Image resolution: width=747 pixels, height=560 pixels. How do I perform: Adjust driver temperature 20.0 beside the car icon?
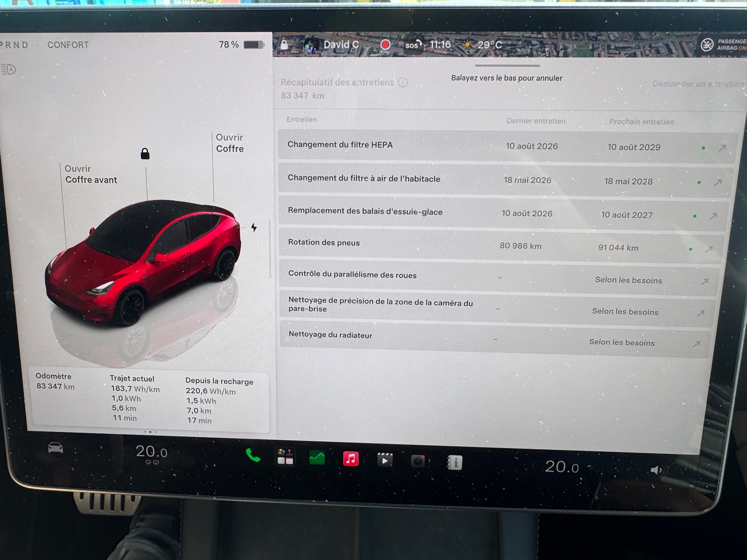pyautogui.click(x=151, y=452)
